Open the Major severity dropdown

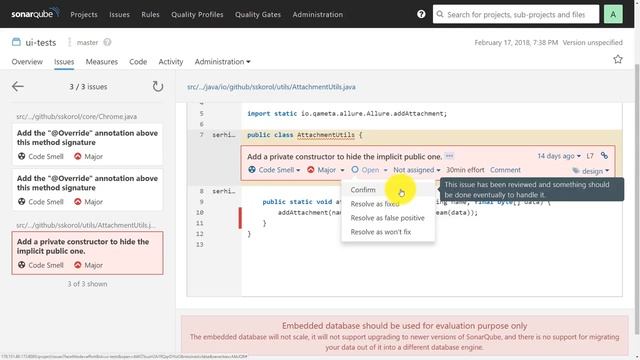click(x=326, y=170)
